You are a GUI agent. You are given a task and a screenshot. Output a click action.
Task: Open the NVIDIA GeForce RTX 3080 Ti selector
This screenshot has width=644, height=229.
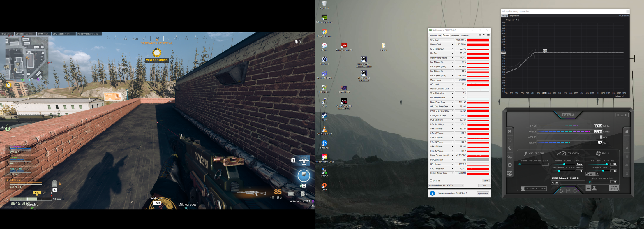click(x=446, y=186)
